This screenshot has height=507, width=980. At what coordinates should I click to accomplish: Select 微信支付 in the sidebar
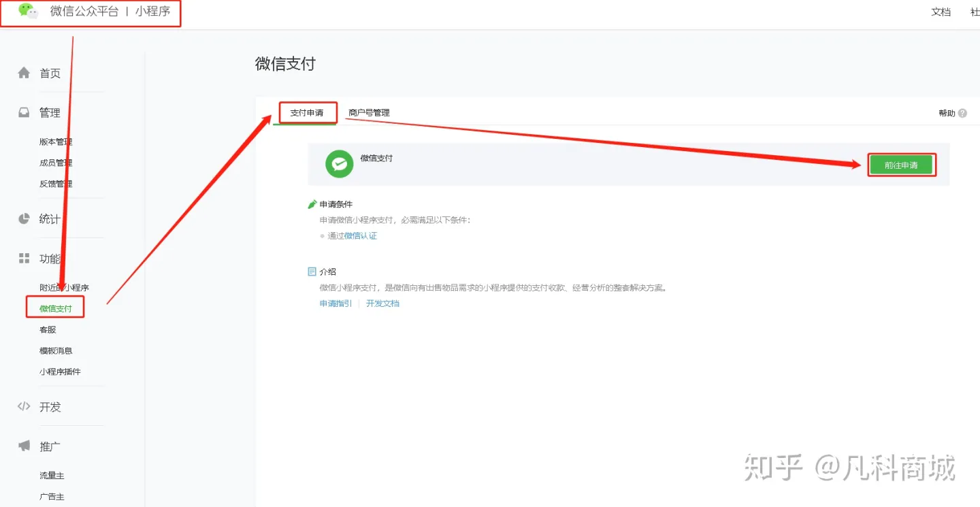(x=55, y=308)
